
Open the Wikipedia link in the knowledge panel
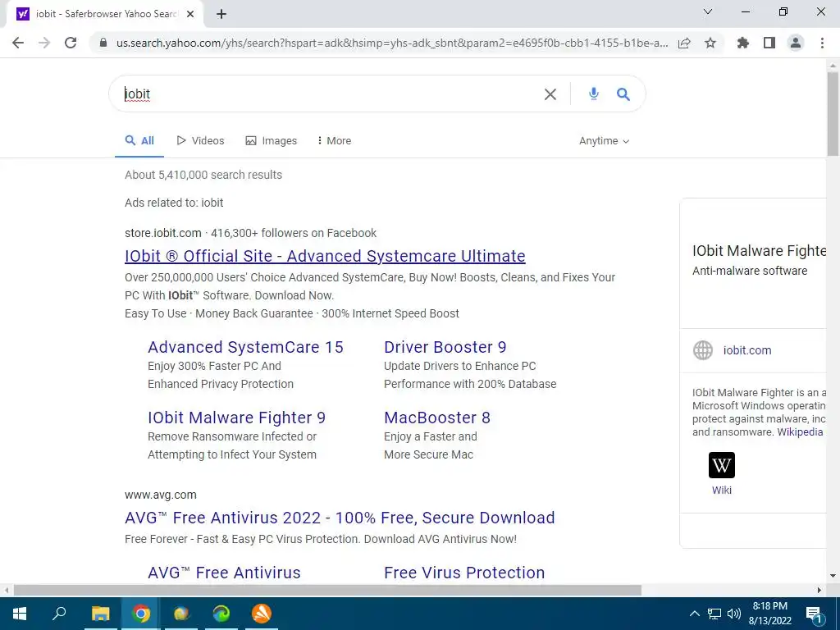(800, 432)
